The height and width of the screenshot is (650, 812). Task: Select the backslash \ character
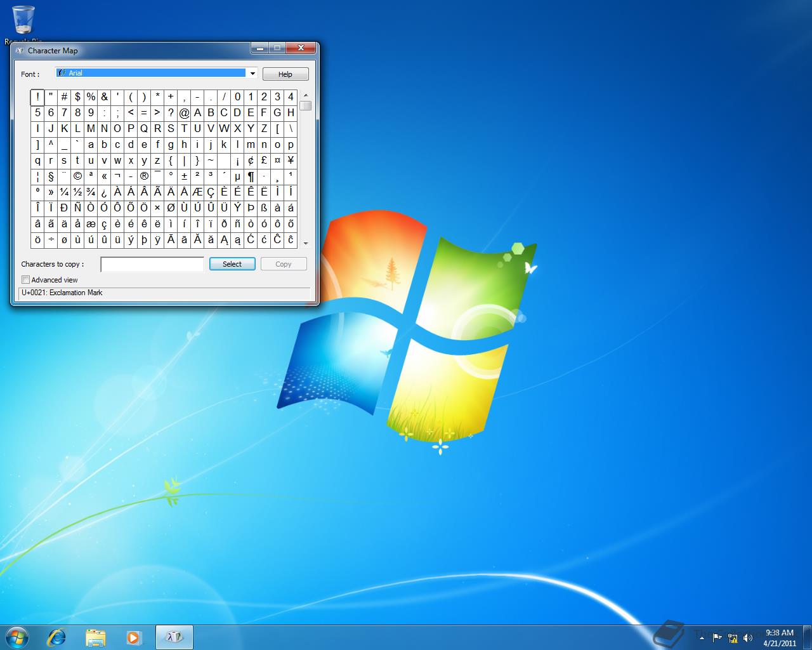click(291, 129)
